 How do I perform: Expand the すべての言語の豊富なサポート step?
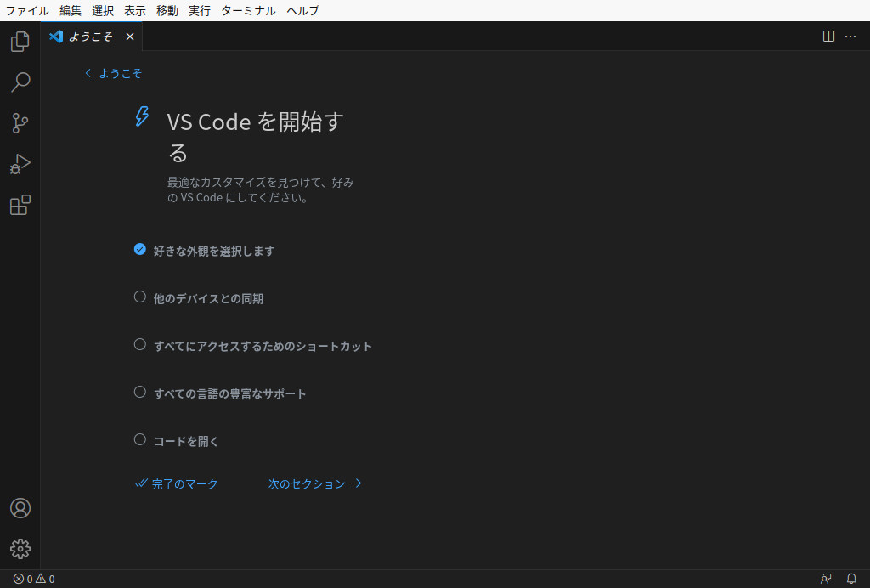pos(230,394)
